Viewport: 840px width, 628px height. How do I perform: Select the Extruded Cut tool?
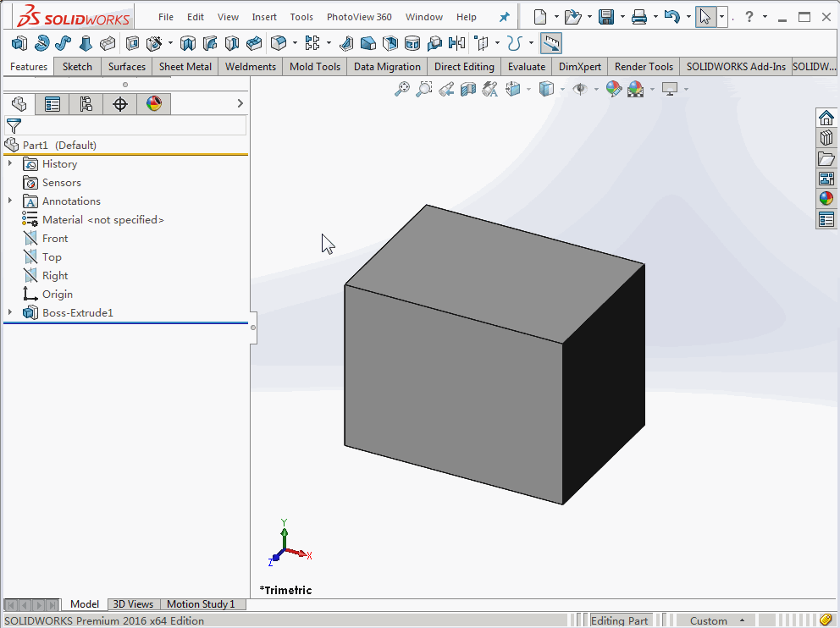coord(132,43)
